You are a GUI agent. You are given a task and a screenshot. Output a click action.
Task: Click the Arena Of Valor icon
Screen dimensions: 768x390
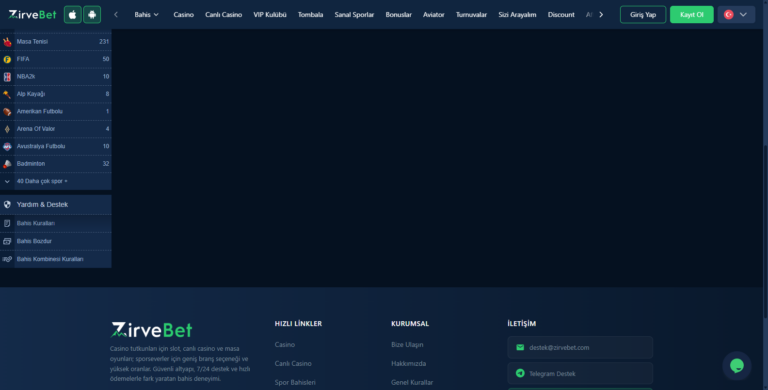pos(7,129)
